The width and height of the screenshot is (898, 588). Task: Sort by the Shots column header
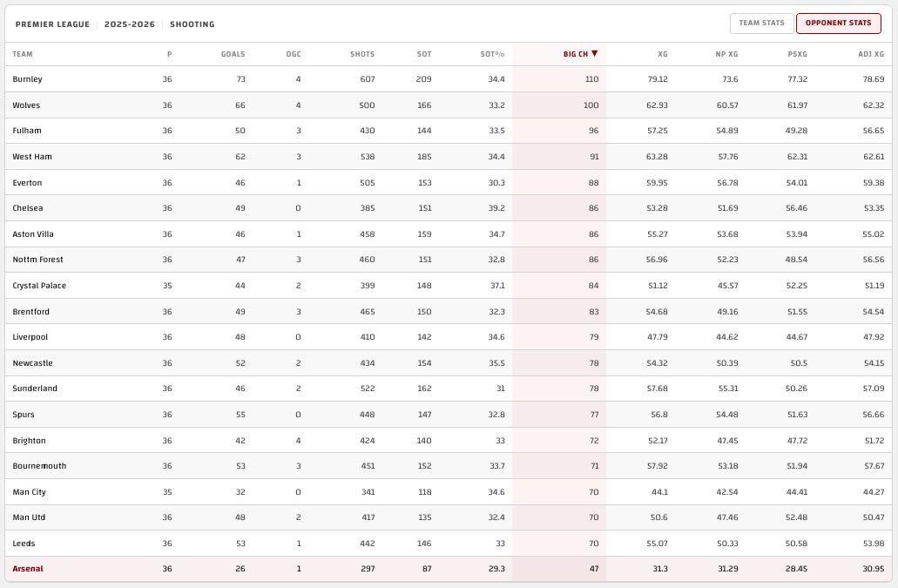362,54
